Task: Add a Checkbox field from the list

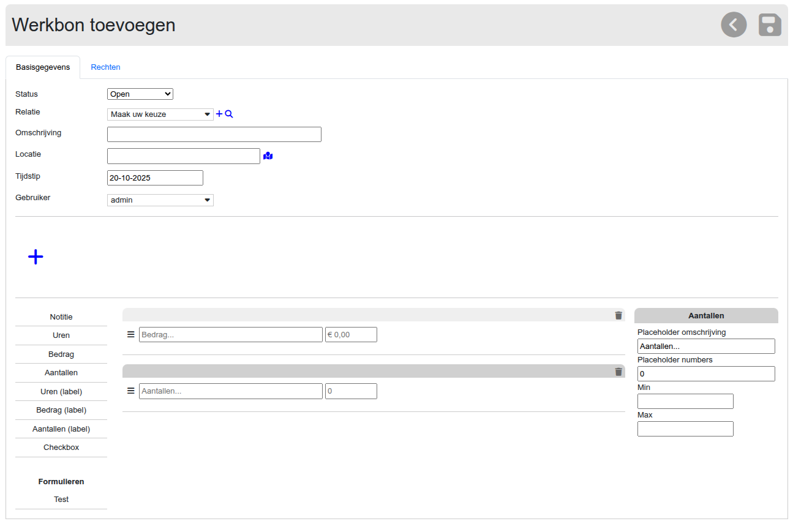Action: pos(61,448)
